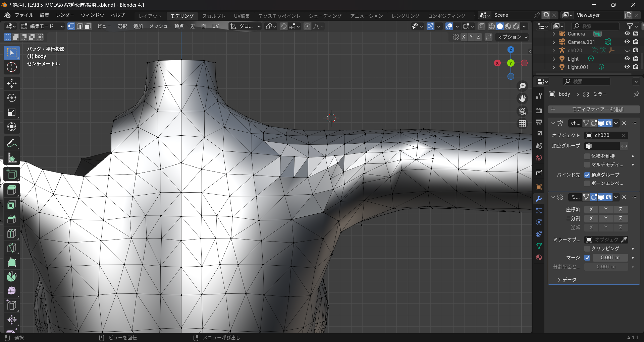This screenshot has height=342, width=644.
Task: Toggle camera view in viewport
Action: coord(522,111)
